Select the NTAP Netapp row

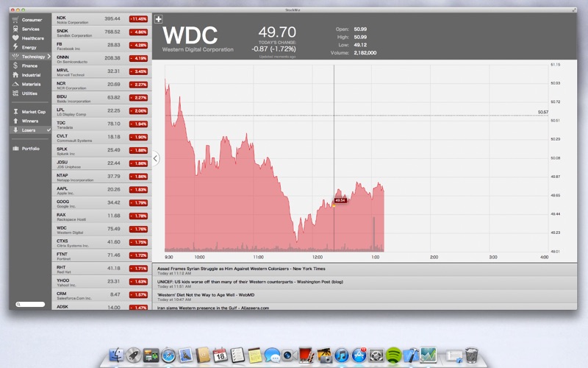click(x=101, y=177)
